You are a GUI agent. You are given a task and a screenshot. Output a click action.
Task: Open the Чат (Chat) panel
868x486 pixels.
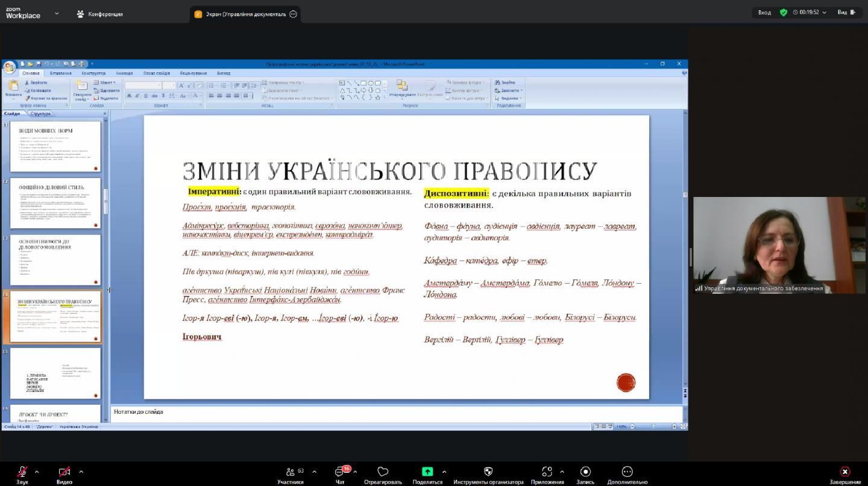(340, 472)
